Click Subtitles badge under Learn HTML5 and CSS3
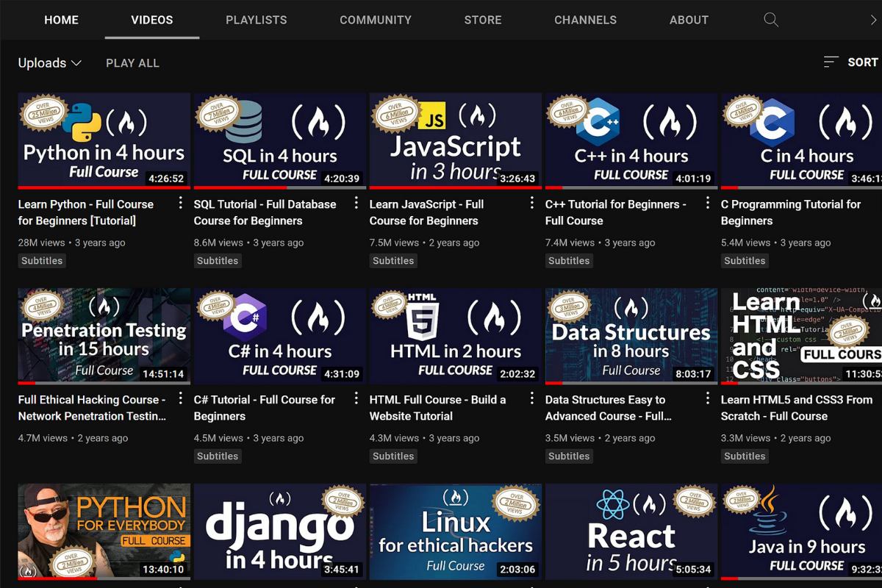This screenshot has height=588, width=882. 745,456
